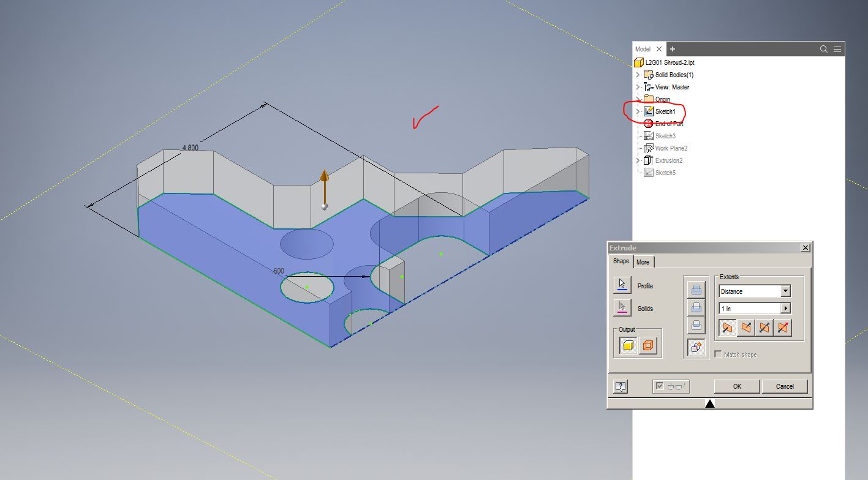The image size is (868, 480).
Task: Set extrude direction to flipped side
Action: [x=745, y=327]
